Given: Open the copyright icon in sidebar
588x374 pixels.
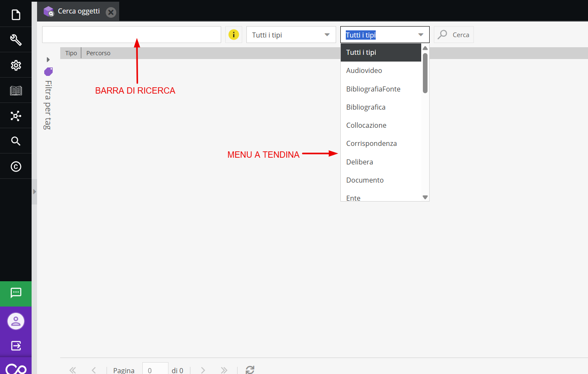Looking at the screenshot, I should point(16,167).
